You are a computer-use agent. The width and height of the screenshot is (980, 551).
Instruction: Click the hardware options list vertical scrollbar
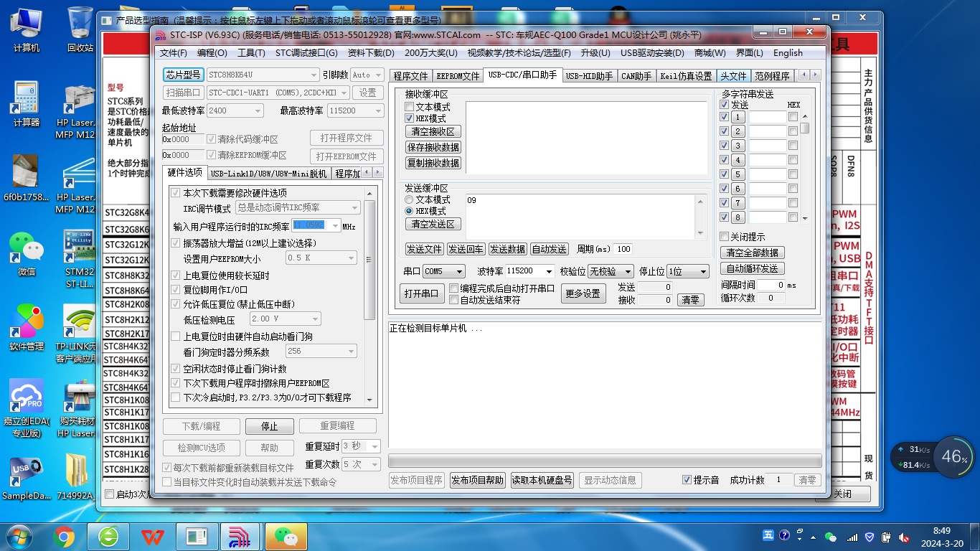point(370,260)
